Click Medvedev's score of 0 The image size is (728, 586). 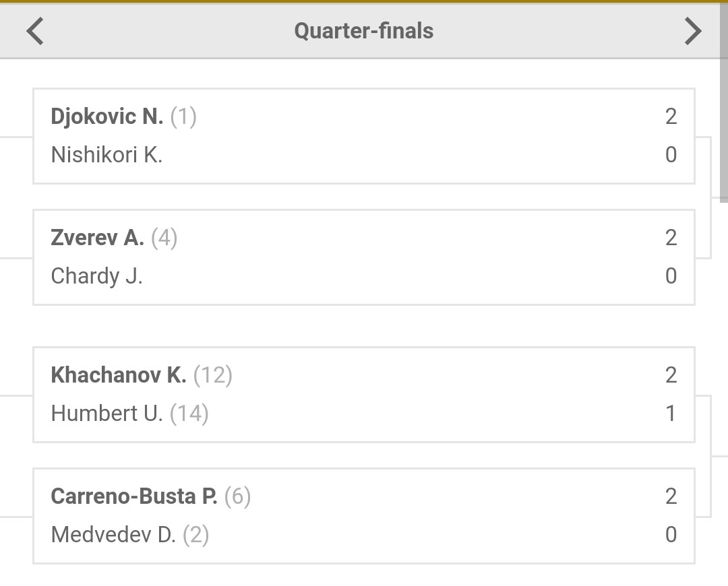(671, 535)
